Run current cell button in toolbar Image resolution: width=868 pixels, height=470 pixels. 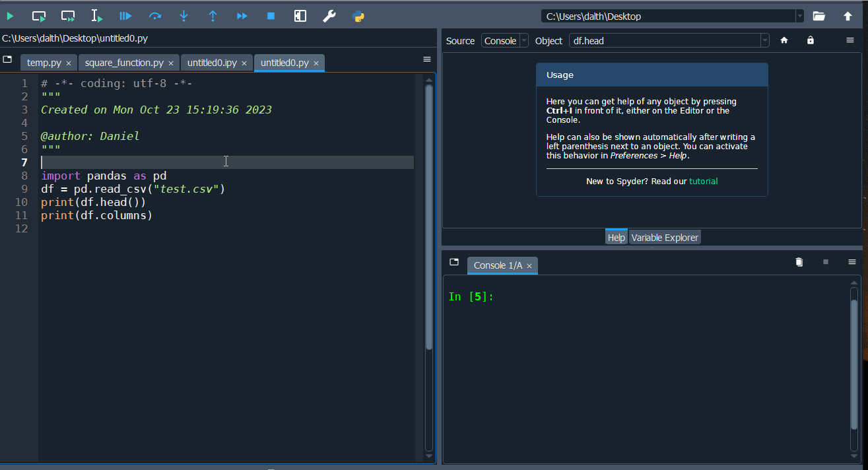pos(39,16)
